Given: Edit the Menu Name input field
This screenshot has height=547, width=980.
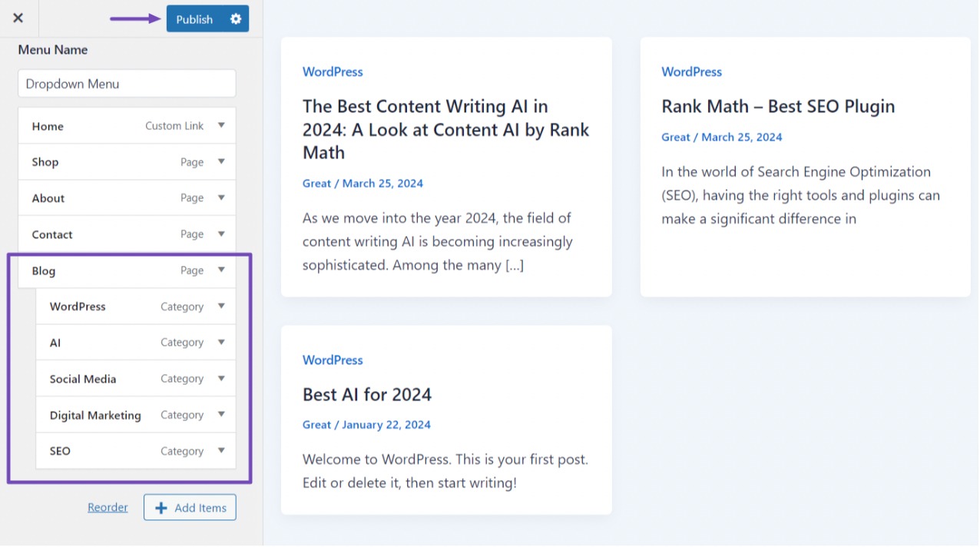Looking at the screenshot, I should point(127,84).
